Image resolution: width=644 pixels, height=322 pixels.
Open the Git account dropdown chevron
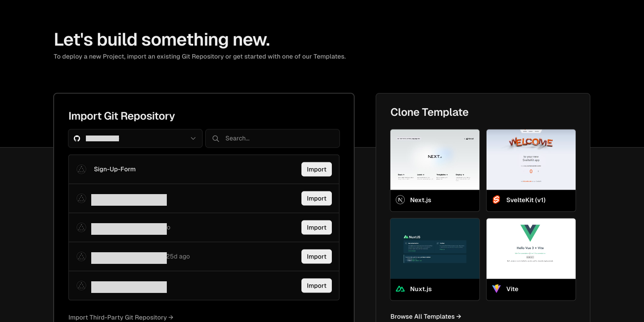193,139
